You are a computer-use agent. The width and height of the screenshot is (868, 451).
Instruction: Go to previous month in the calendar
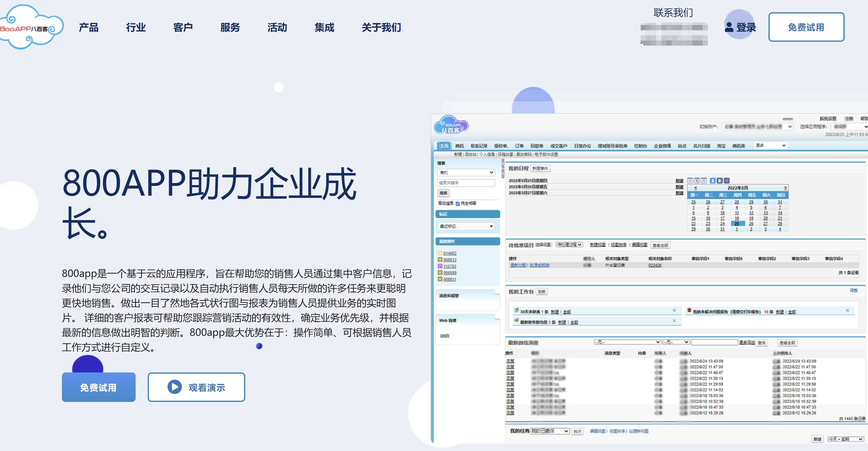[x=695, y=188]
